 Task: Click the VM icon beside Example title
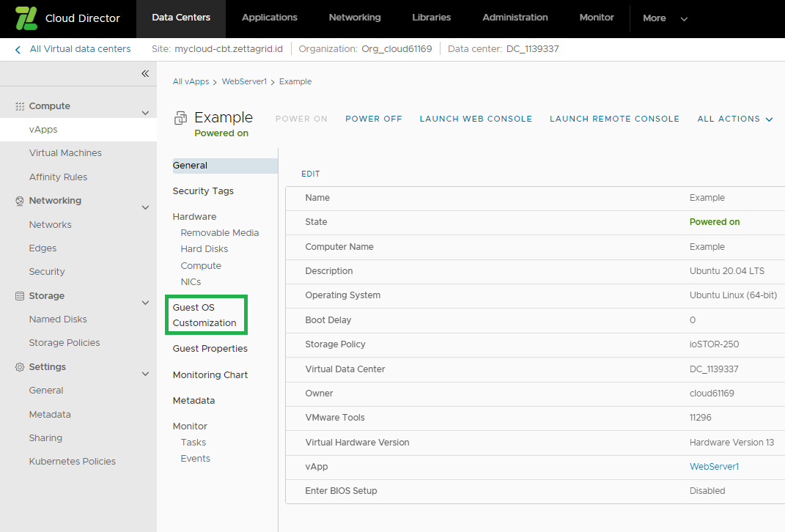pos(180,118)
